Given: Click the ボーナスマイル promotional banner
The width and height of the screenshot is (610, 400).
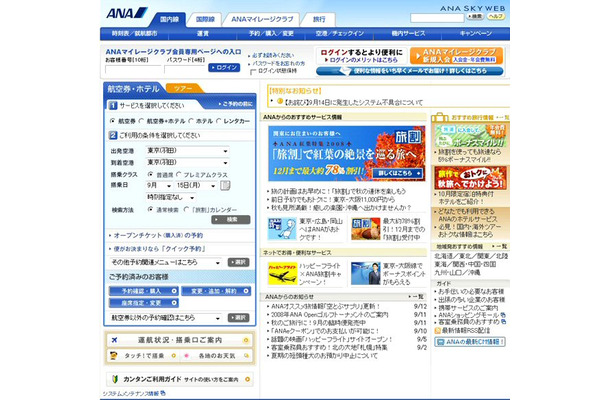Looking at the screenshot, I should pyautogui.click(x=470, y=135).
